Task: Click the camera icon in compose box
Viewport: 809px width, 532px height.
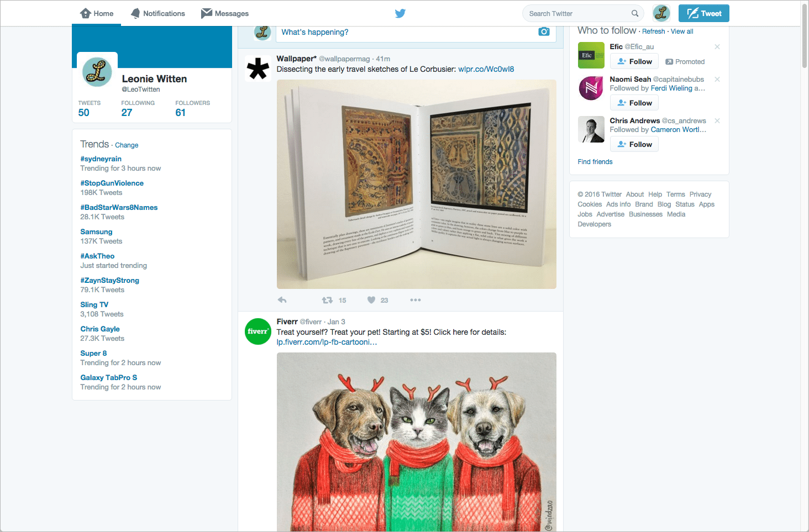Action: point(544,31)
